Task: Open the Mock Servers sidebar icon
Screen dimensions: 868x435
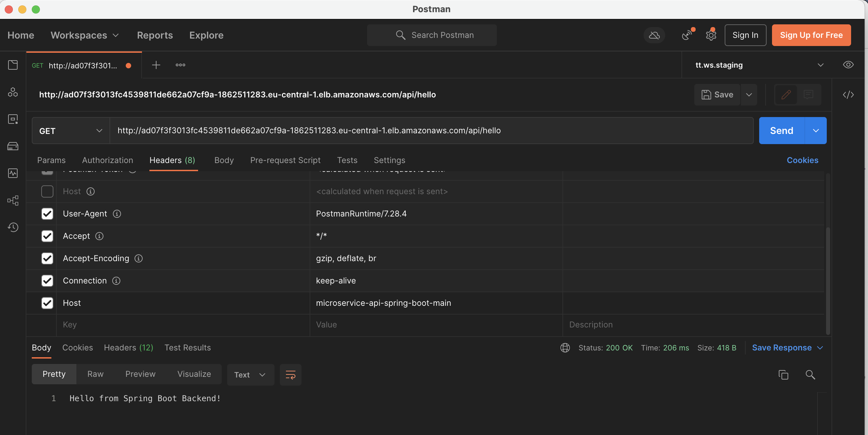Action: tap(13, 146)
